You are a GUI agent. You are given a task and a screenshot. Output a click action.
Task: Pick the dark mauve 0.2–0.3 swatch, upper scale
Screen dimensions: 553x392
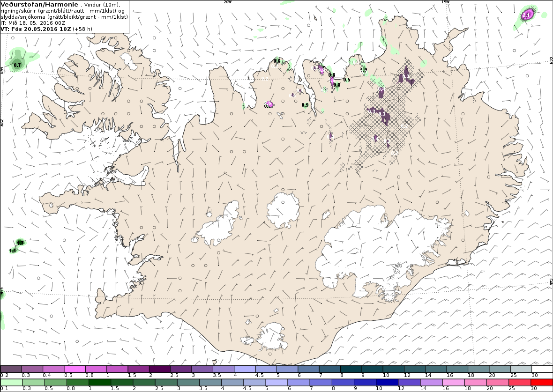click(11, 369)
